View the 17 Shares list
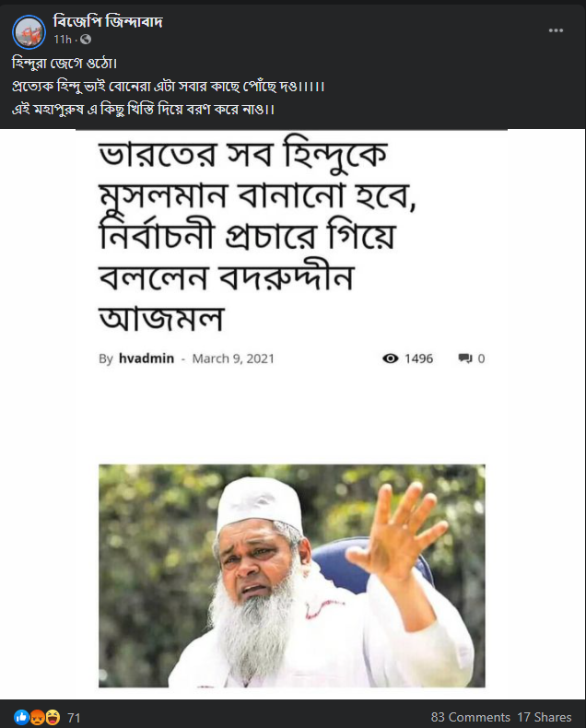586x728 pixels. [x=545, y=717]
